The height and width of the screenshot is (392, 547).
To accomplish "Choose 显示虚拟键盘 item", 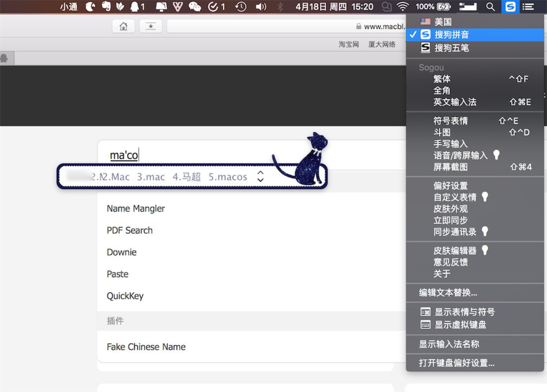I will click(x=475, y=325).
